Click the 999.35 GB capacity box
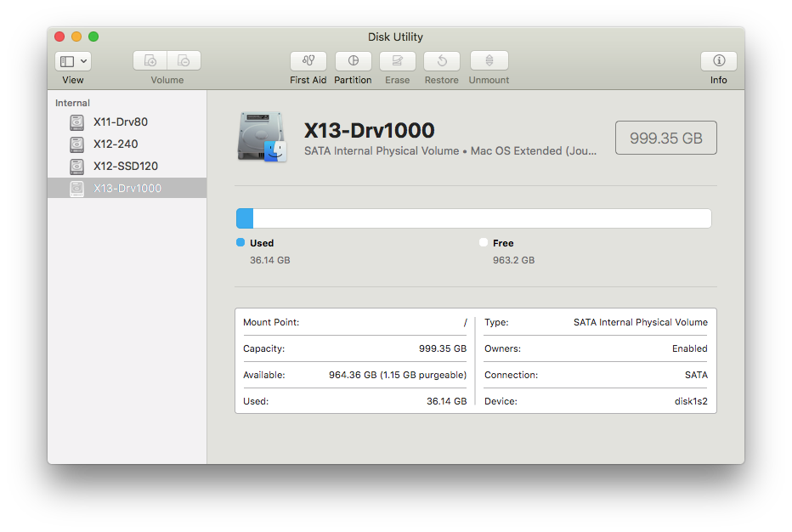 (665, 138)
